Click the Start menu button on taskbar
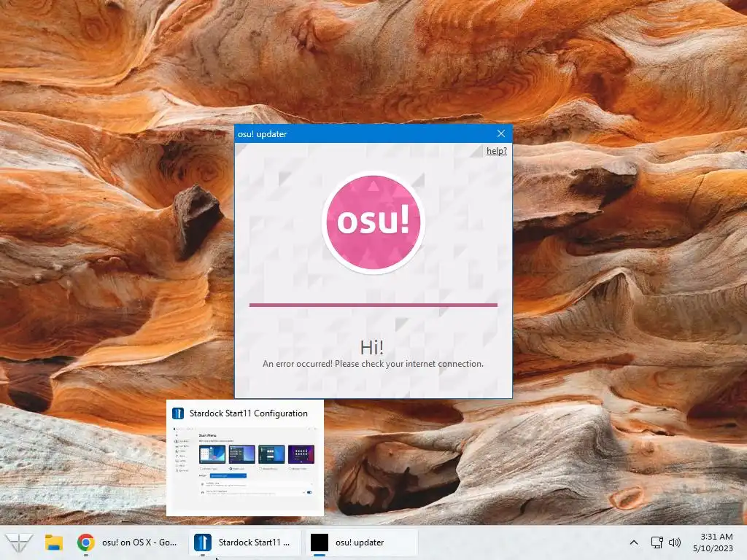This screenshot has width=747, height=560. point(18,542)
